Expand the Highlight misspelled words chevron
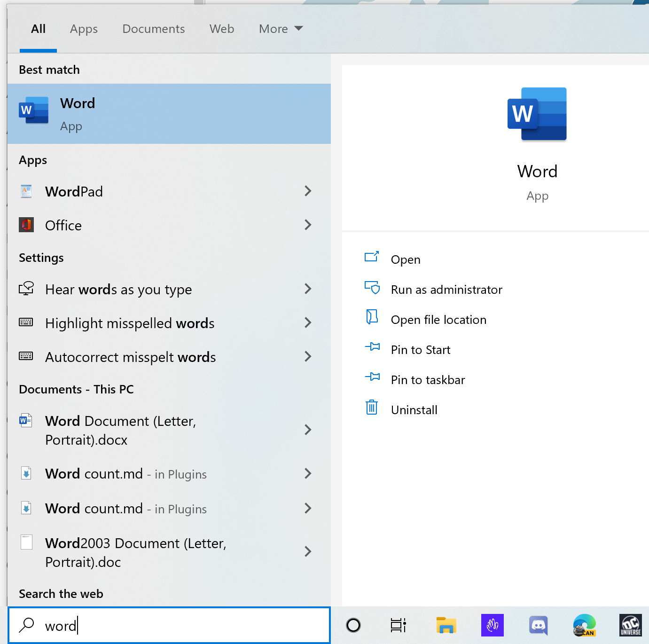This screenshot has width=649, height=644. 308,322
